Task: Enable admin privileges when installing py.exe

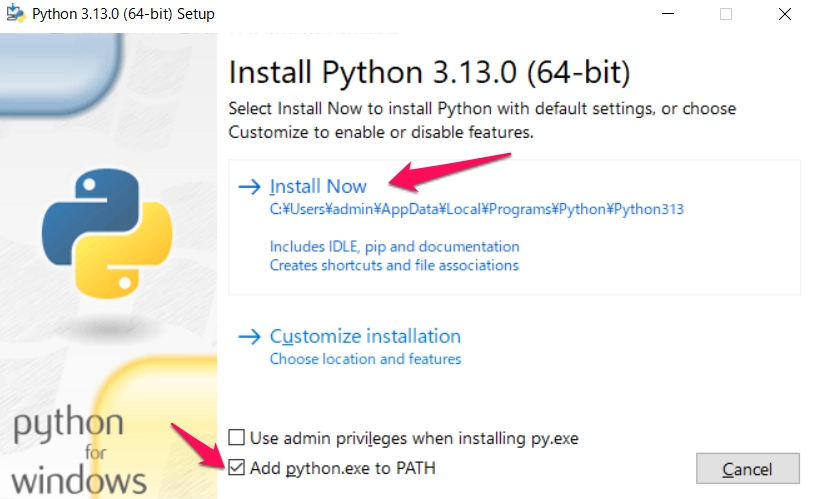Action: coord(236,437)
